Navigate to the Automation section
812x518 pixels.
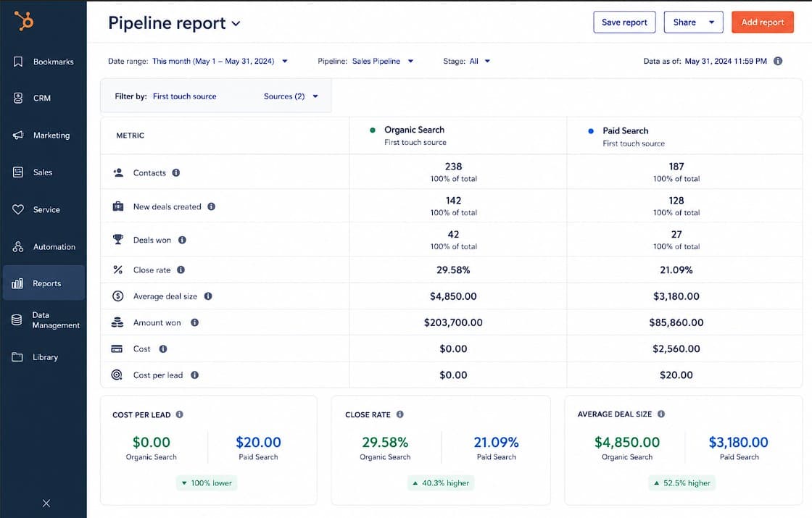tap(43, 247)
